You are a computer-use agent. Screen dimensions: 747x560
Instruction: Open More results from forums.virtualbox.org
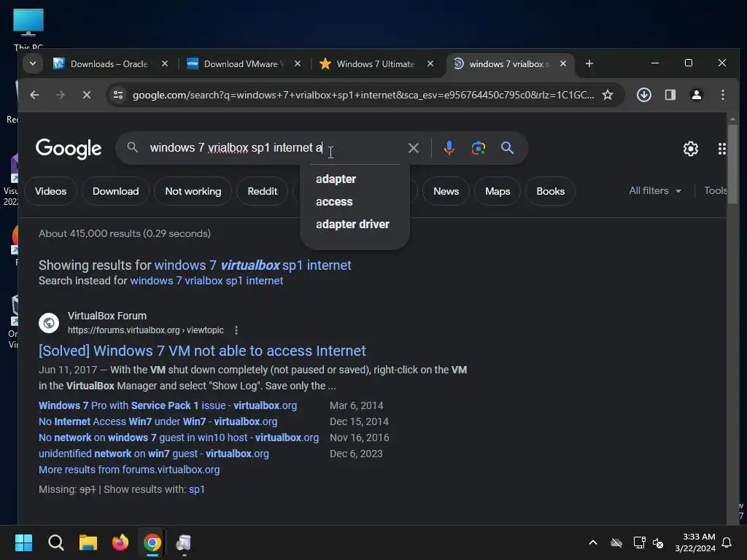(129, 470)
